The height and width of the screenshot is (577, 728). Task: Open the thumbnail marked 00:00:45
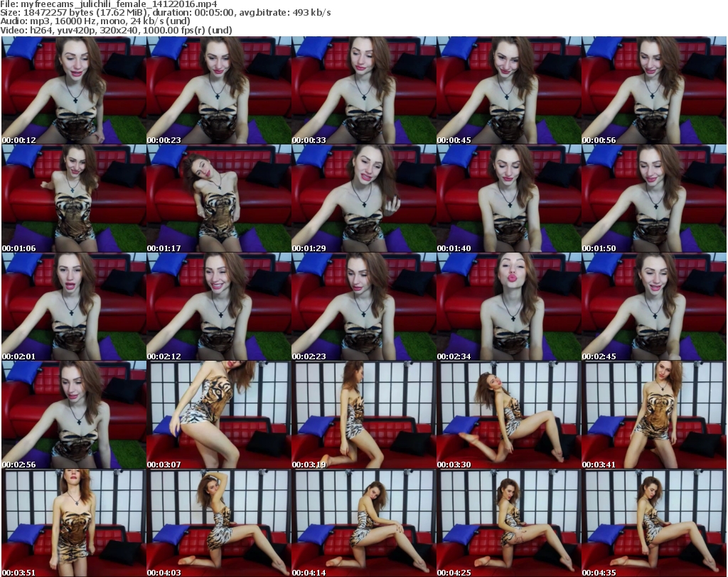point(509,90)
